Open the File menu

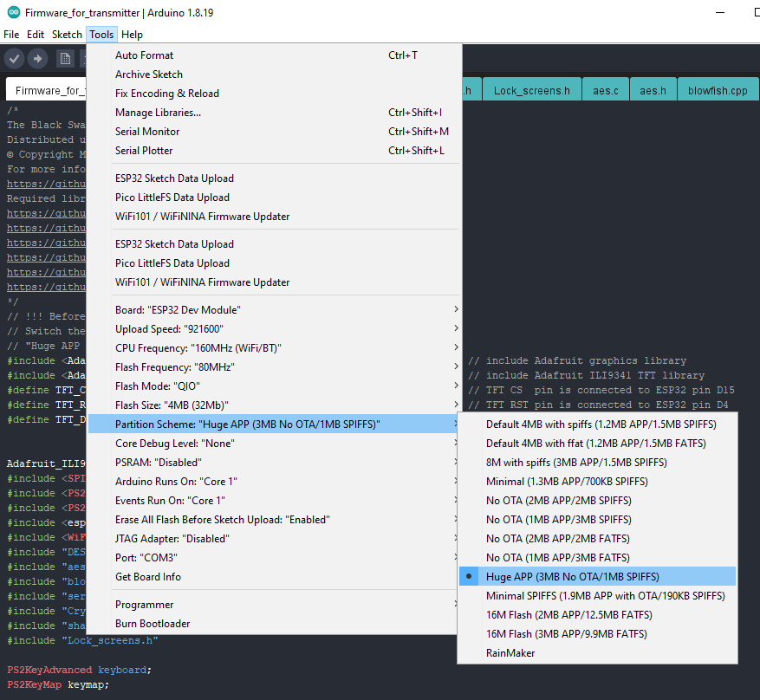pyautogui.click(x=11, y=35)
